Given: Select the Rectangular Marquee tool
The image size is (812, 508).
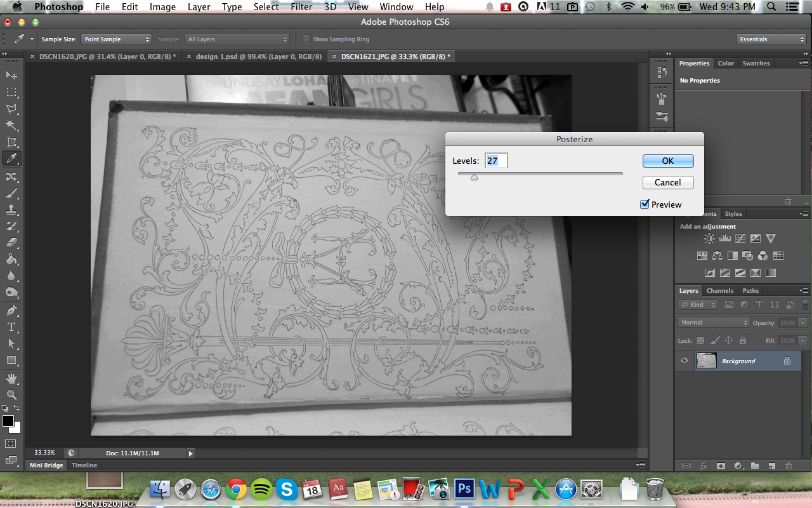Looking at the screenshot, I should [x=11, y=92].
